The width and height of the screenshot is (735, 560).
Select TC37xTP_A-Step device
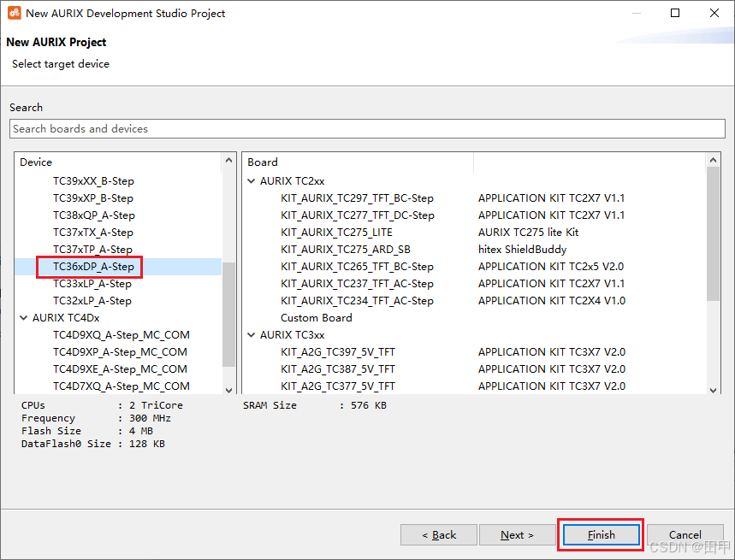(x=92, y=250)
